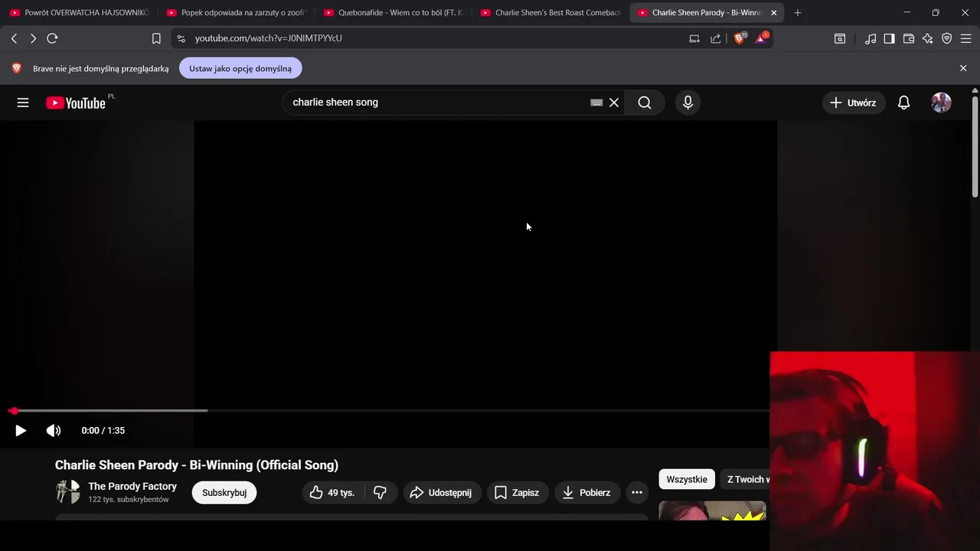Viewport: 980px width, 551px height.
Task: Open the first recommended video thumbnail
Action: pos(712,510)
